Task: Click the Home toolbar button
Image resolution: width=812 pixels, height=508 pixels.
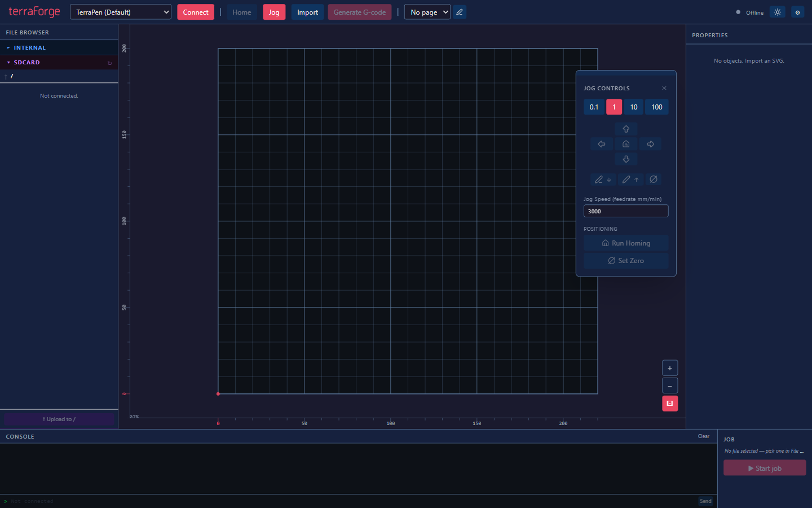Action: tap(242, 12)
